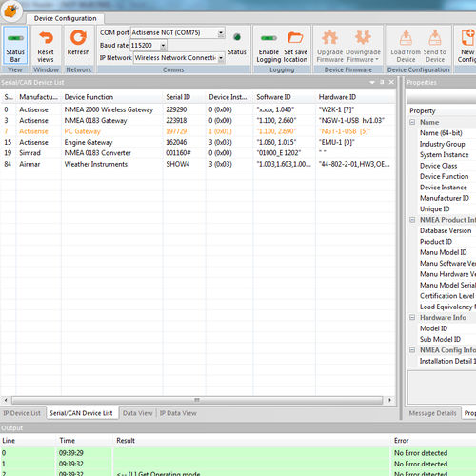The height and width of the screenshot is (476, 476).
Task: Select Name (64-bit) property
Action: tap(441, 133)
